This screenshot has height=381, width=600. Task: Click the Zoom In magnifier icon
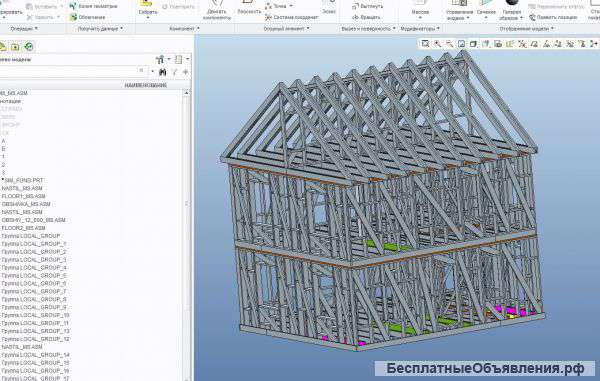click(437, 44)
